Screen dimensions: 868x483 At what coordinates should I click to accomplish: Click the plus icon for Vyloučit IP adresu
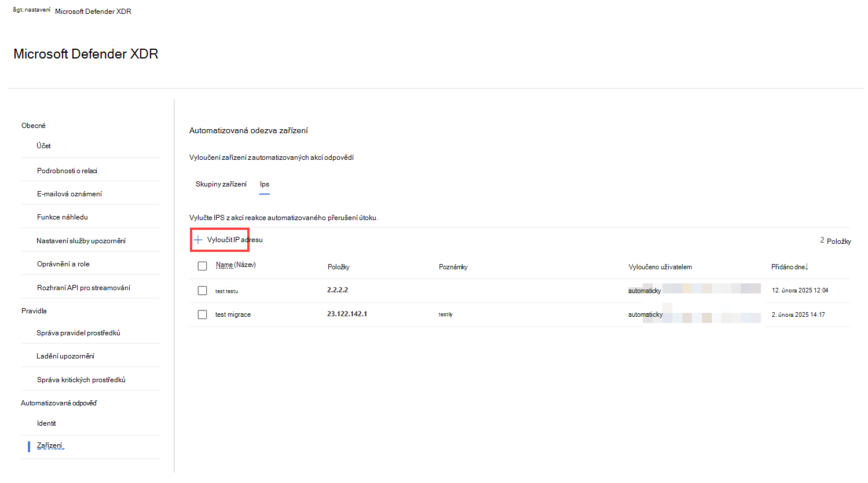pyautogui.click(x=198, y=240)
